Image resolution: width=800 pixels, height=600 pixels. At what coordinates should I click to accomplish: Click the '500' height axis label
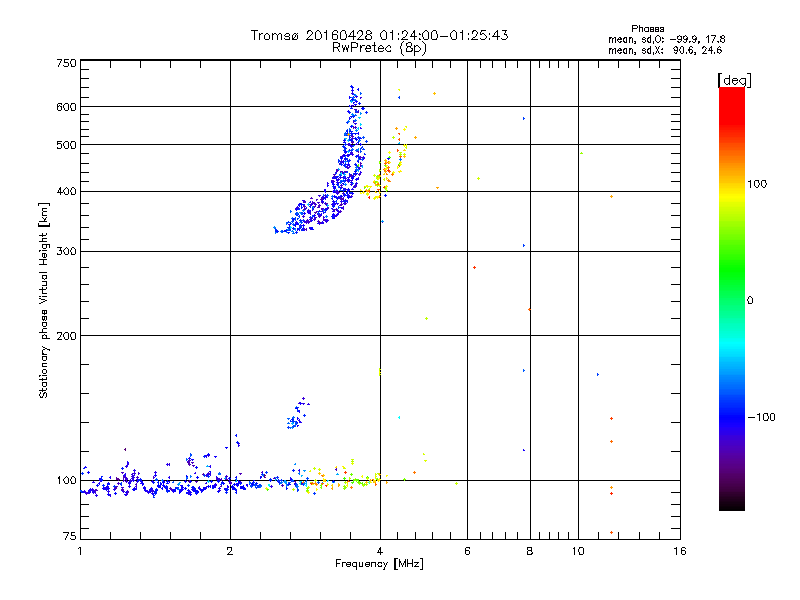coord(66,145)
